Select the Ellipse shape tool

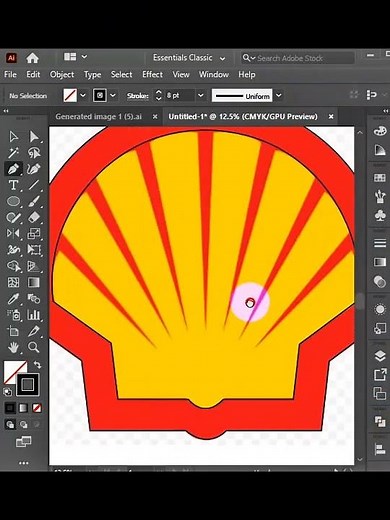pos(13,201)
